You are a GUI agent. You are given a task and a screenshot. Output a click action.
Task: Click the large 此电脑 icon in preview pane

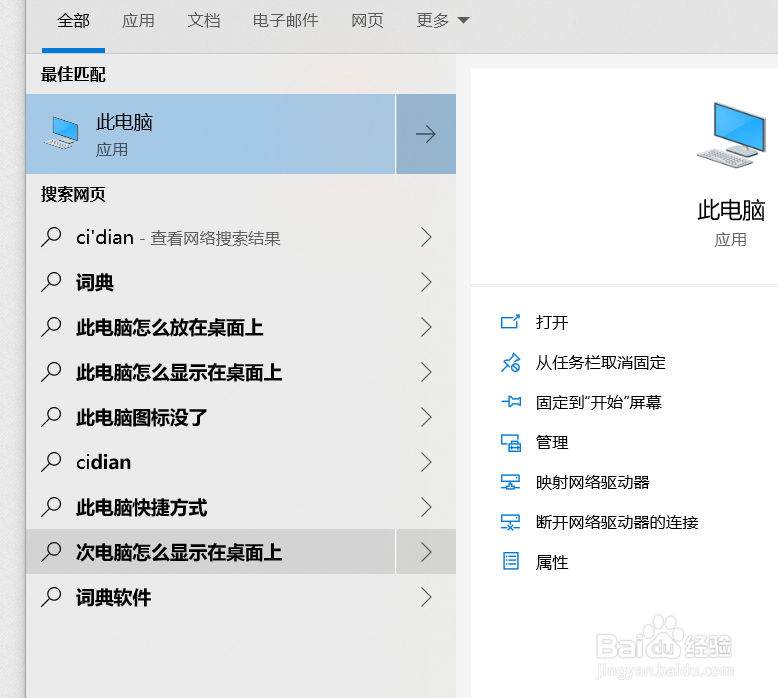pos(731,135)
